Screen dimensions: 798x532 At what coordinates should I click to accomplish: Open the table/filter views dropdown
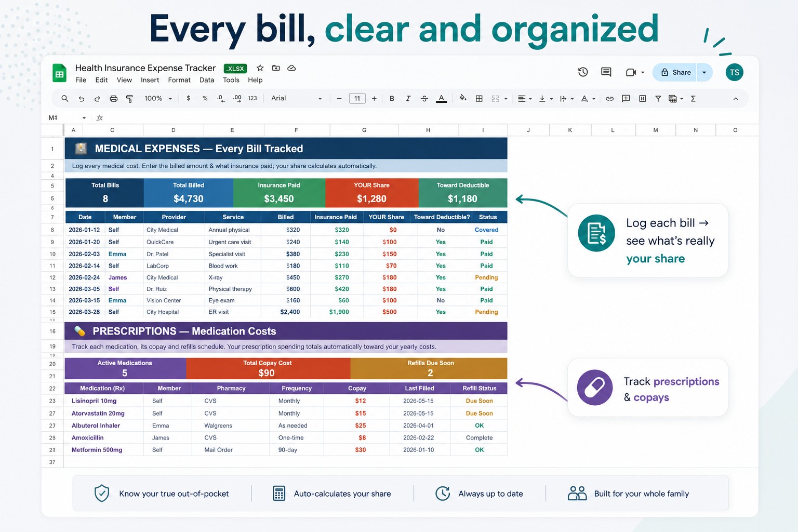675,98
